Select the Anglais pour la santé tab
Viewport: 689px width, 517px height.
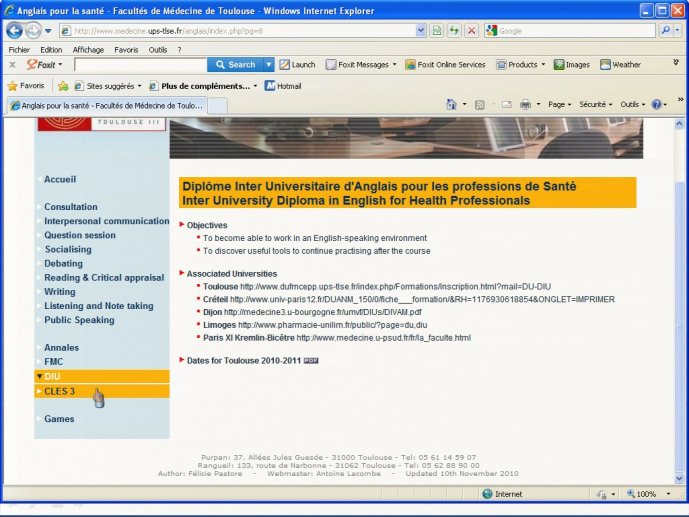click(107, 105)
